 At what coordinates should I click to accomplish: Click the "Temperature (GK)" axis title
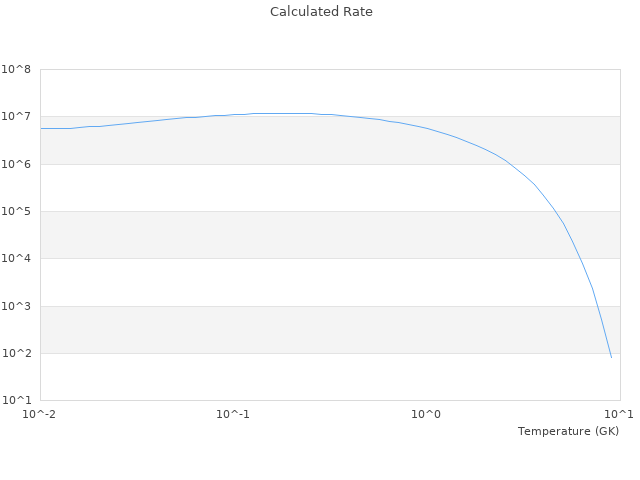pos(568,431)
